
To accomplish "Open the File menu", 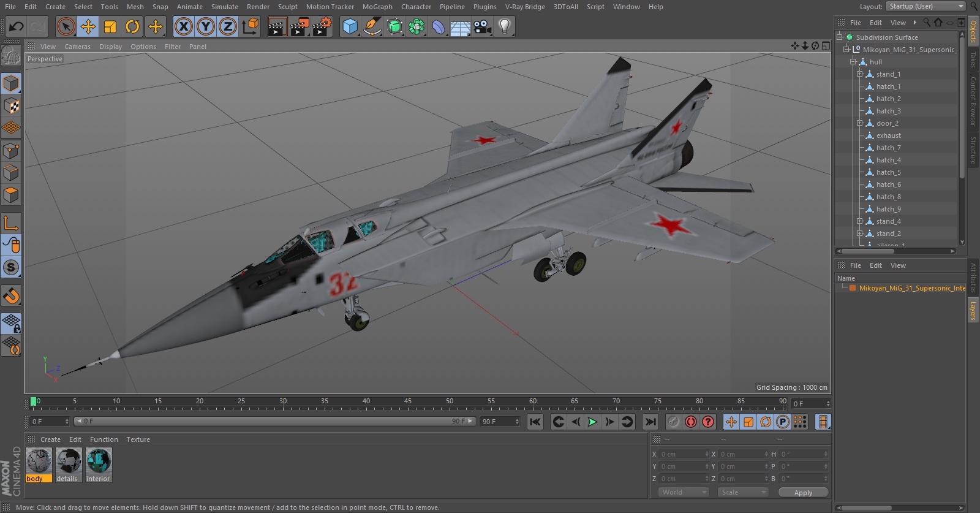I will click(10, 7).
